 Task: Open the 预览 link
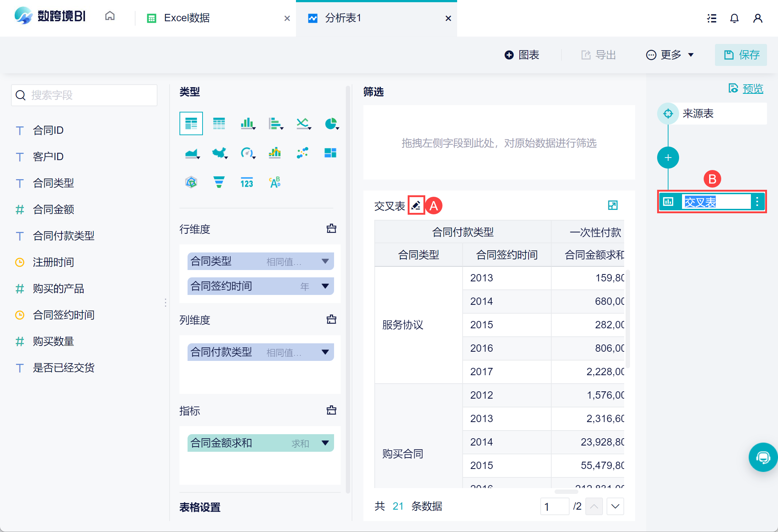tap(752, 89)
